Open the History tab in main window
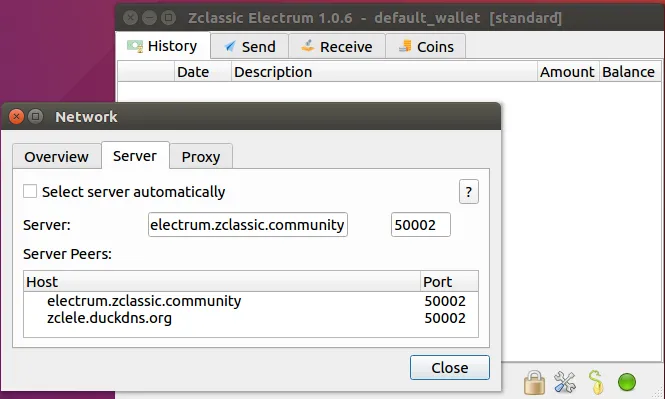The width and height of the screenshot is (665, 399). 163,46
